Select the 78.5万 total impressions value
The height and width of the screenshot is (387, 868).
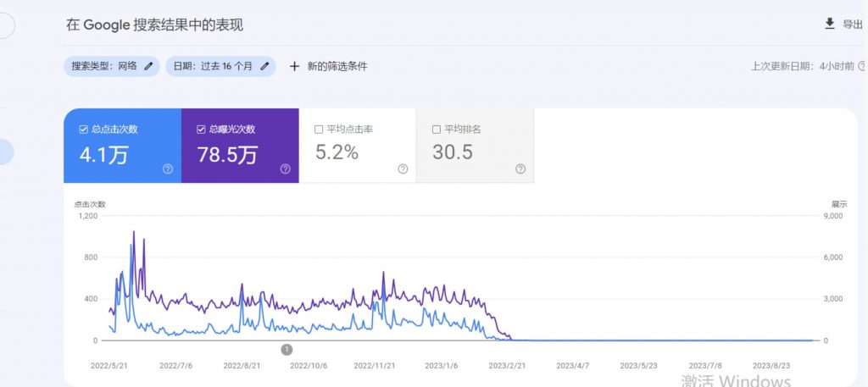click(227, 154)
